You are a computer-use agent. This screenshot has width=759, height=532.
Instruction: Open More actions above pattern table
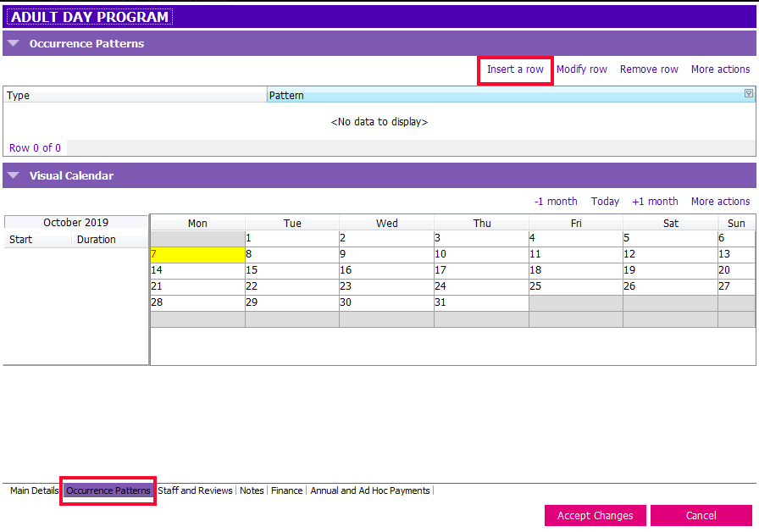click(720, 69)
